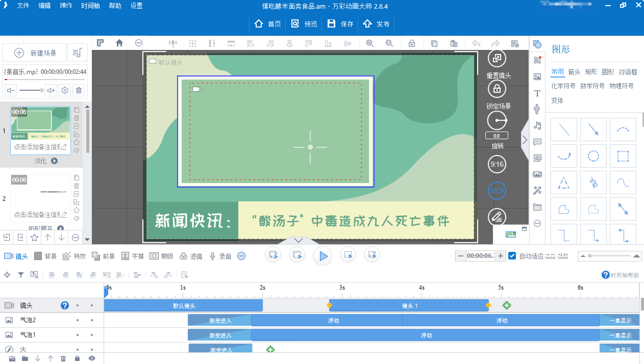The width and height of the screenshot is (644, 364).
Task: Zoom out the canvas
Action: click(x=389, y=43)
